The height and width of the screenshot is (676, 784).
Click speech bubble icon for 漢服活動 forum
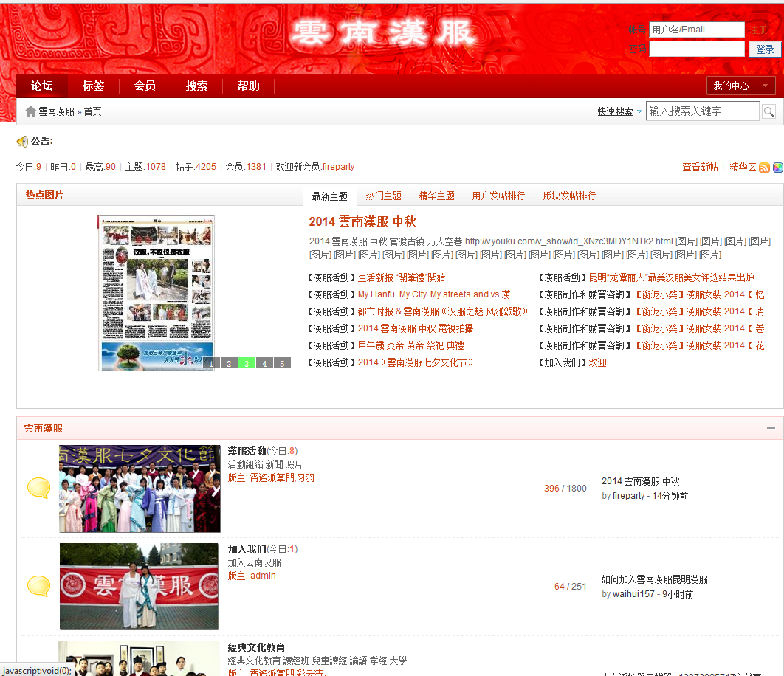coord(38,488)
